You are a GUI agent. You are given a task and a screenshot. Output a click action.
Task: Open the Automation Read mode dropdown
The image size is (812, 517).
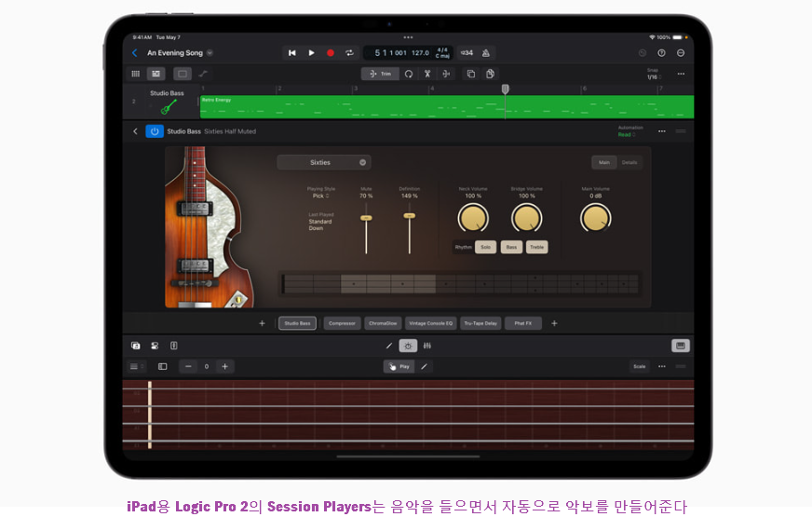pyautogui.click(x=630, y=131)
